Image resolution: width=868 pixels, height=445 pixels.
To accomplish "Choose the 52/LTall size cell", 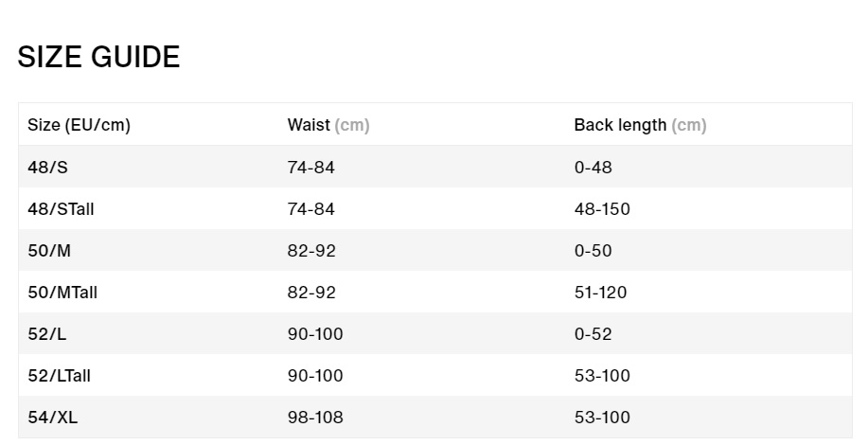I will pyautogui.click(x=60, y=375).
